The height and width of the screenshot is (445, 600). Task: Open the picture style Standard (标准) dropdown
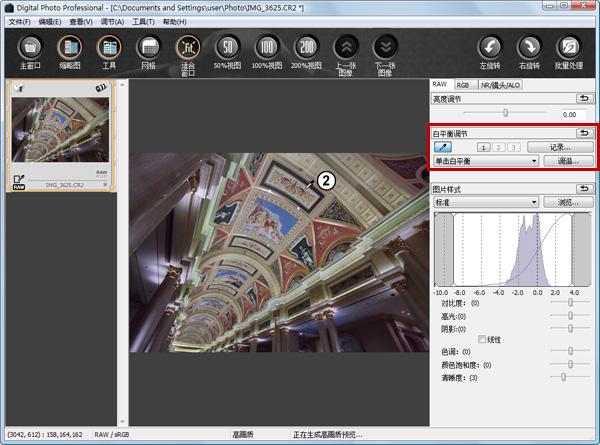(486, 202)
